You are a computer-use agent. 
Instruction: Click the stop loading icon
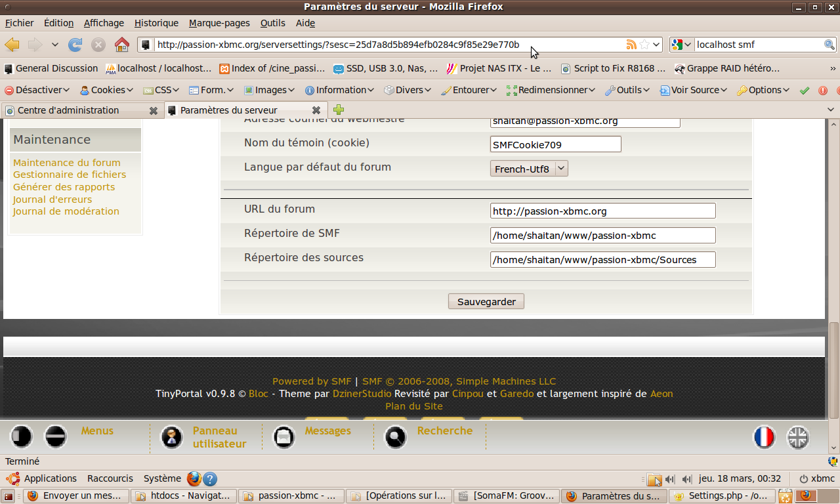98,45
